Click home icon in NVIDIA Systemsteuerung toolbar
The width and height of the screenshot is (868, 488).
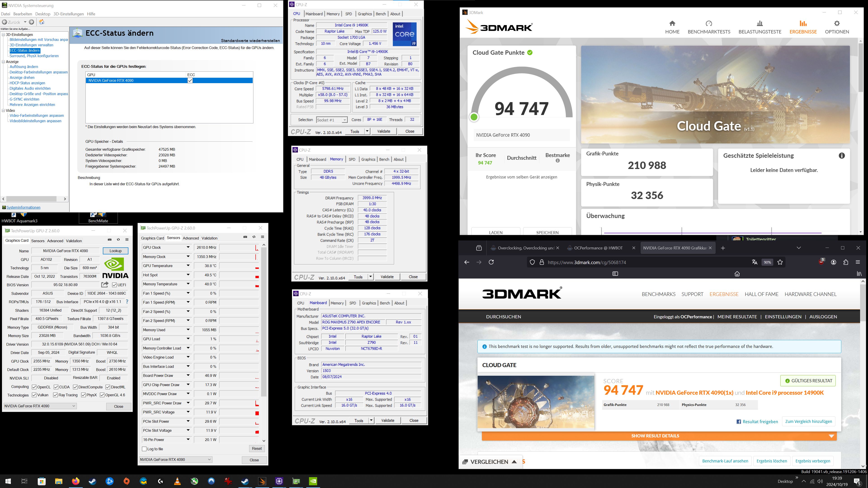pos(42,22)
